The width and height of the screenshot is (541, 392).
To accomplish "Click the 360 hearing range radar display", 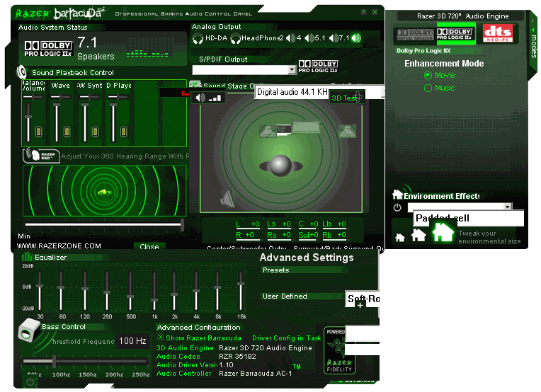I will (105, 190).
